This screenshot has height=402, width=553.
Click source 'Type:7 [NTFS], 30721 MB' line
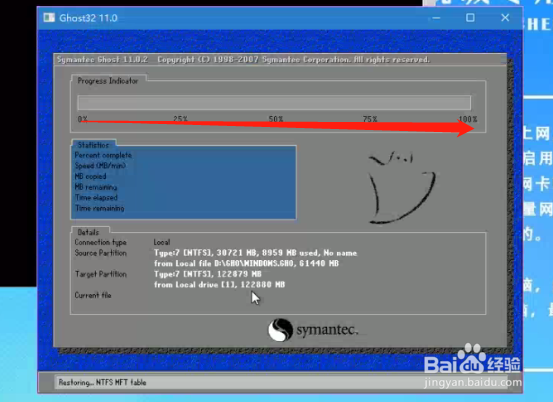(x=255, y=253)
